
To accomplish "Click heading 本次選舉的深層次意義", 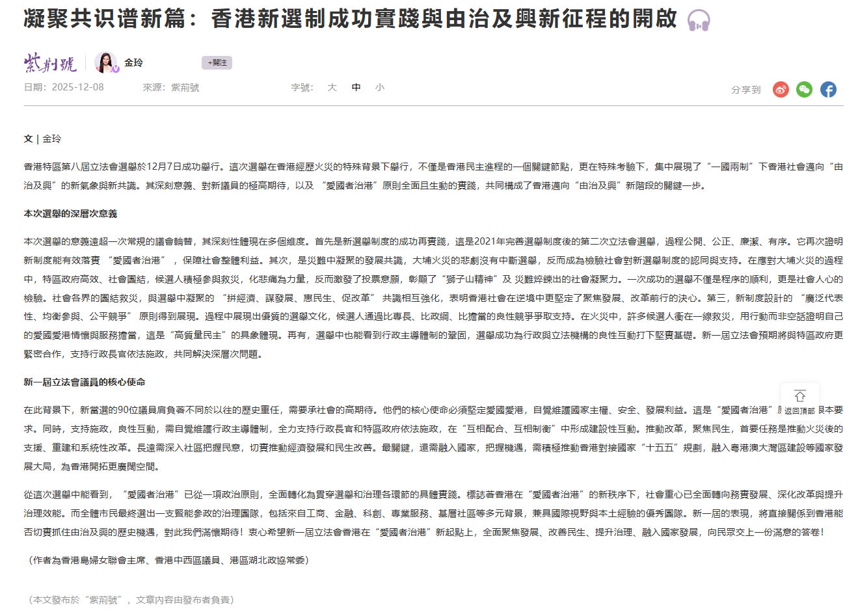I will pos(70,213).
